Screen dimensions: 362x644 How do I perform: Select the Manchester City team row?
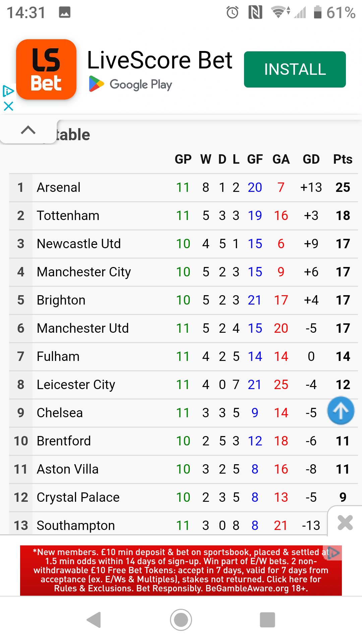(84, 272)
